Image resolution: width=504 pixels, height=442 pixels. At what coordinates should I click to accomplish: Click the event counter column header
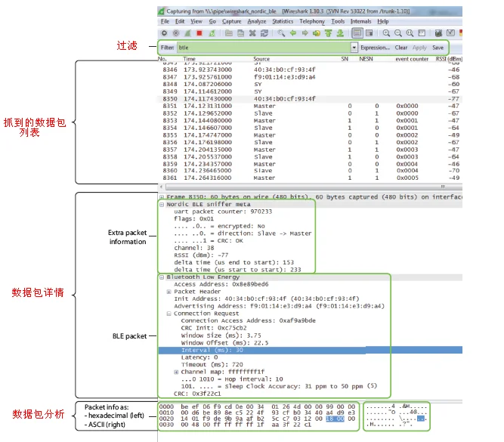point(412,59)
